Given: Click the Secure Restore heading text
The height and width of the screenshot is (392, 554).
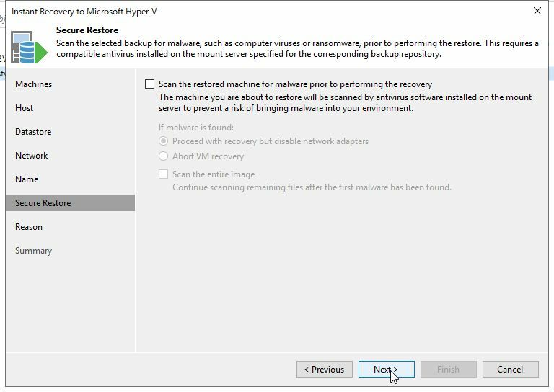Looking at the screenshot, I should click(87, 30).
